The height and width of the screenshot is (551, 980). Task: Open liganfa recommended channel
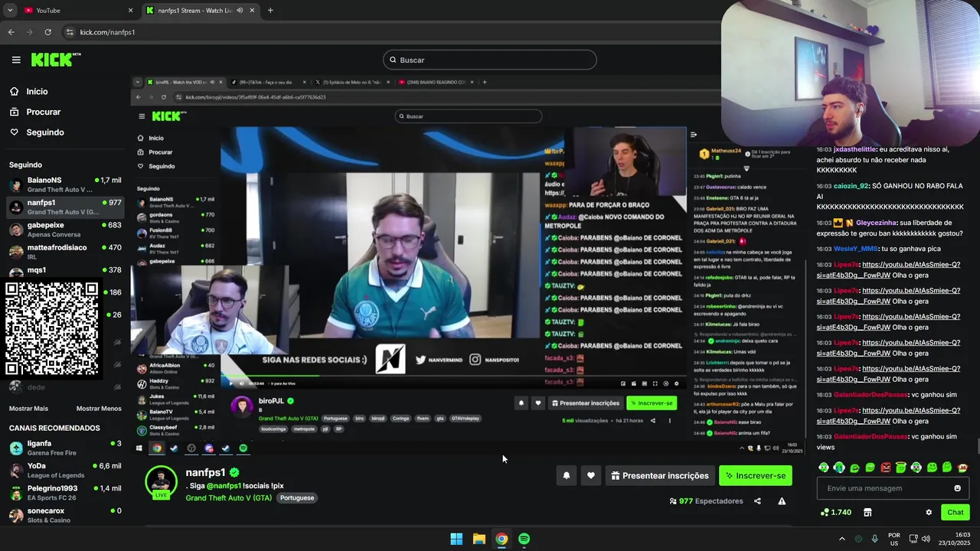click(64, 448)
